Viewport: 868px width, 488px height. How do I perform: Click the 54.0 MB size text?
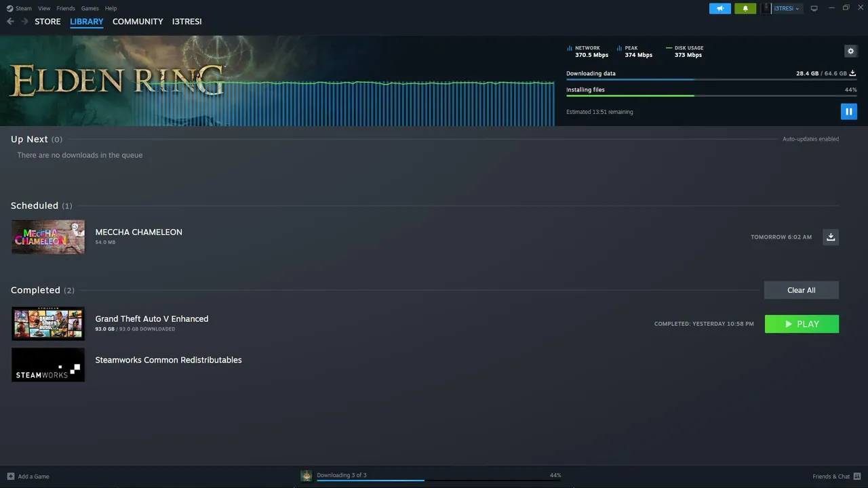[x=105, y=242]
